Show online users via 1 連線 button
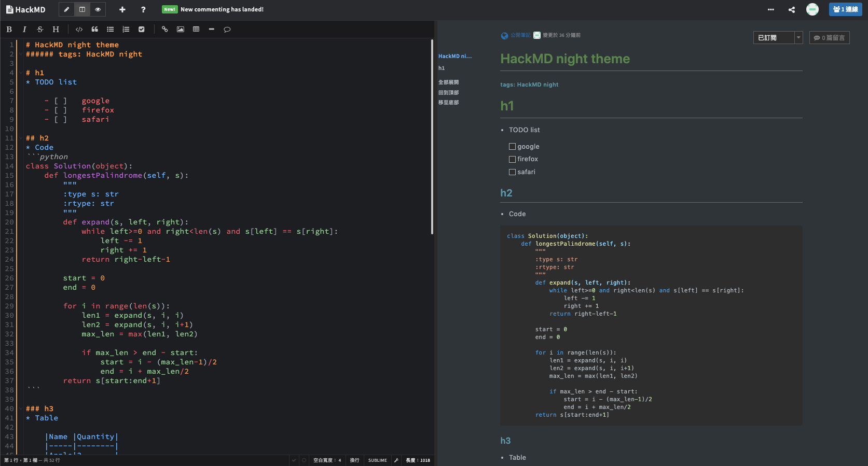Image resolution: width=868 pixels, height=466 pixels. 845,9
